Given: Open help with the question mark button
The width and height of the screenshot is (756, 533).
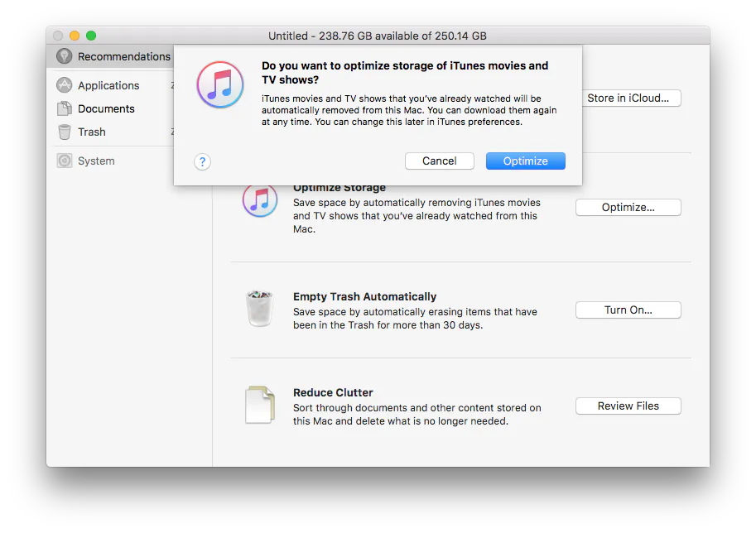Looking at the screenshot, I should point(203,161).
